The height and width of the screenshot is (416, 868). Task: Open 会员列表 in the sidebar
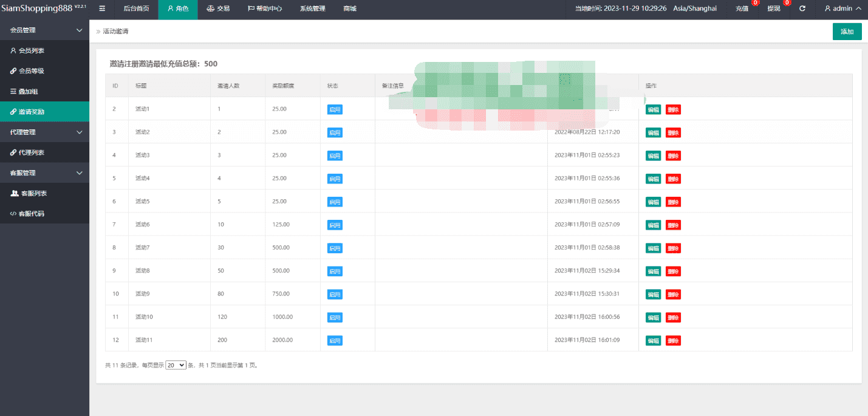coord(31,50)
